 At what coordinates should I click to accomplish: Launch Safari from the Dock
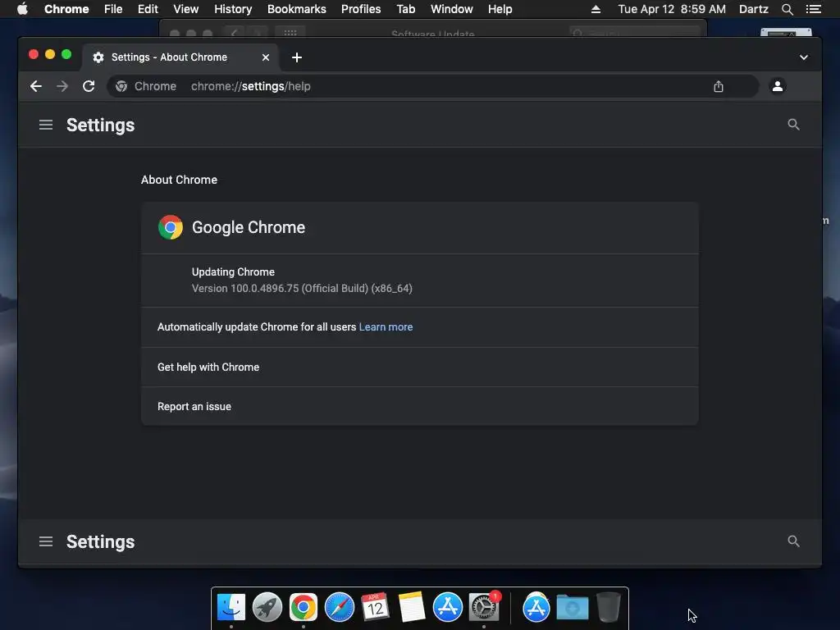(x=340, y=608)
